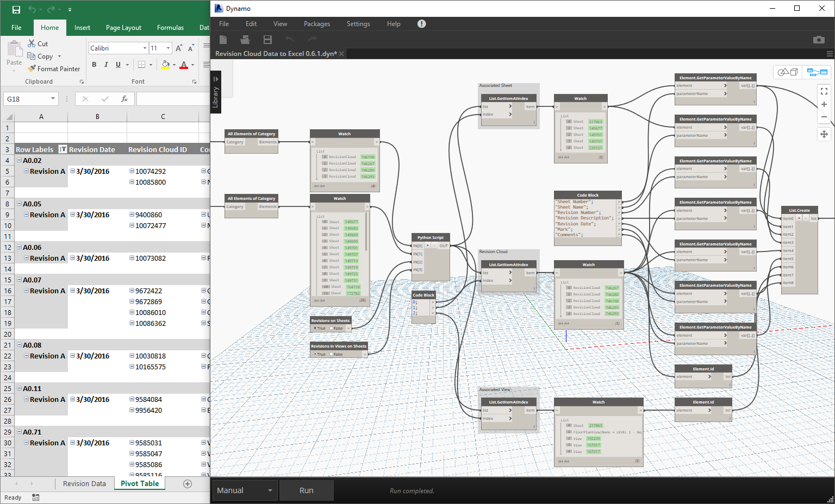The width and height of the screenshot is (835, 504).
Task: Activate the Pan arrows icon in Dynamo
Action: pos(824,134)
